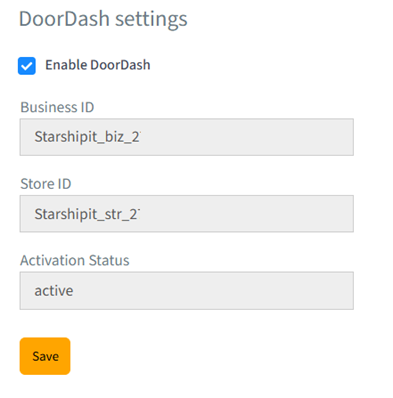
Task: Select the Store ID field label
Action: pos(46,184)
